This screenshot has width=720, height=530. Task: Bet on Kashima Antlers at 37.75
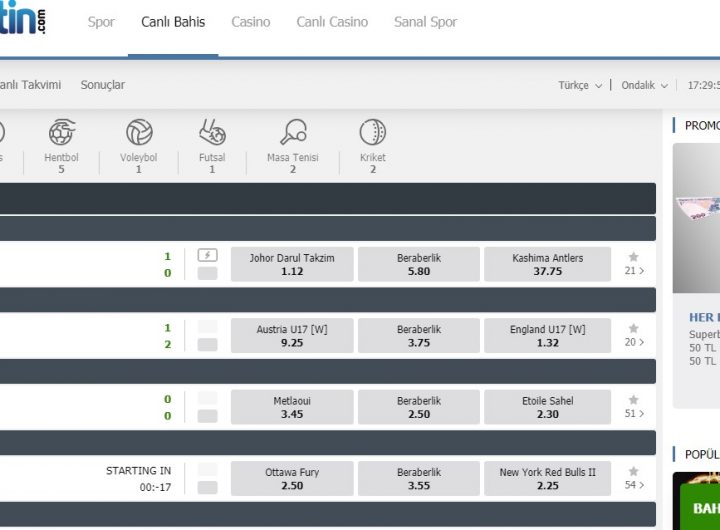tap(547, 264)
